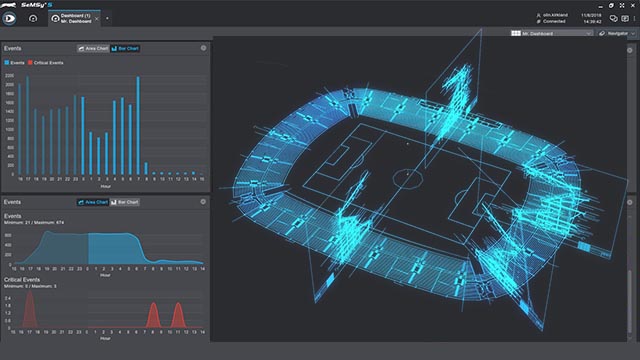
Task: Open the chat messages icon in header
Action: click(x=613, y=18)
